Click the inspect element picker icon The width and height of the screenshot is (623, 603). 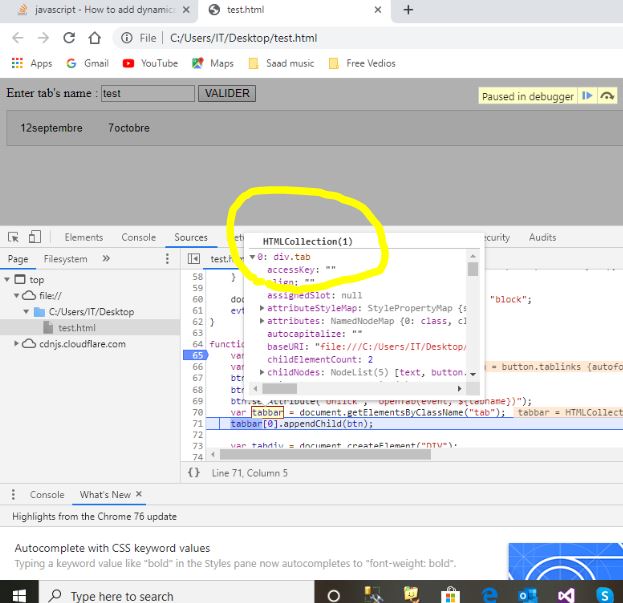point(14,237)
